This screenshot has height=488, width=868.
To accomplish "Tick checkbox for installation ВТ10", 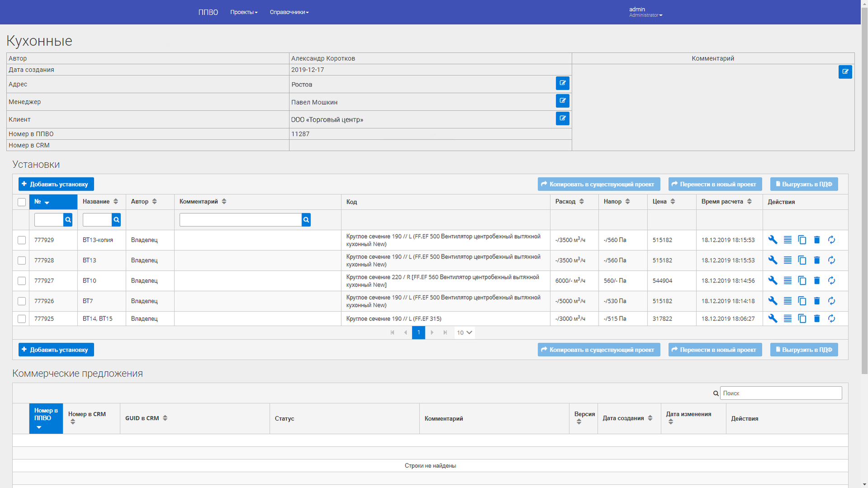I will [22, 281].
